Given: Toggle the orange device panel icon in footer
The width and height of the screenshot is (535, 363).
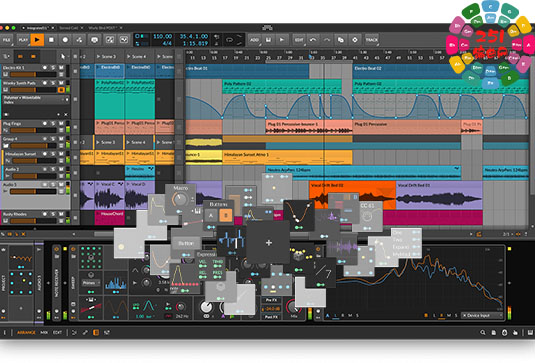Looking at the screenshot, I should click(x=96, y=332).
